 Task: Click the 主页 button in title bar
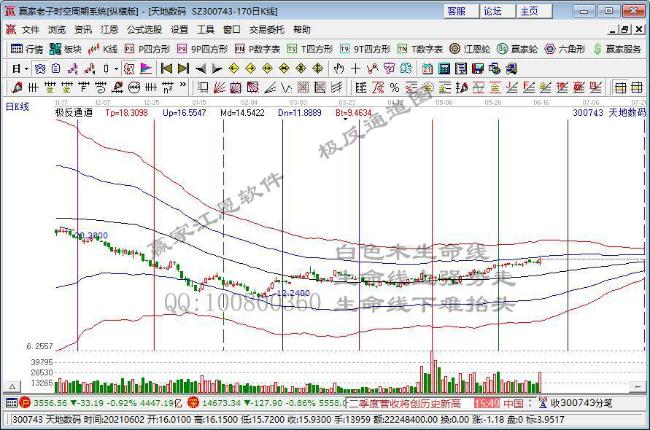tap(535, 11)
